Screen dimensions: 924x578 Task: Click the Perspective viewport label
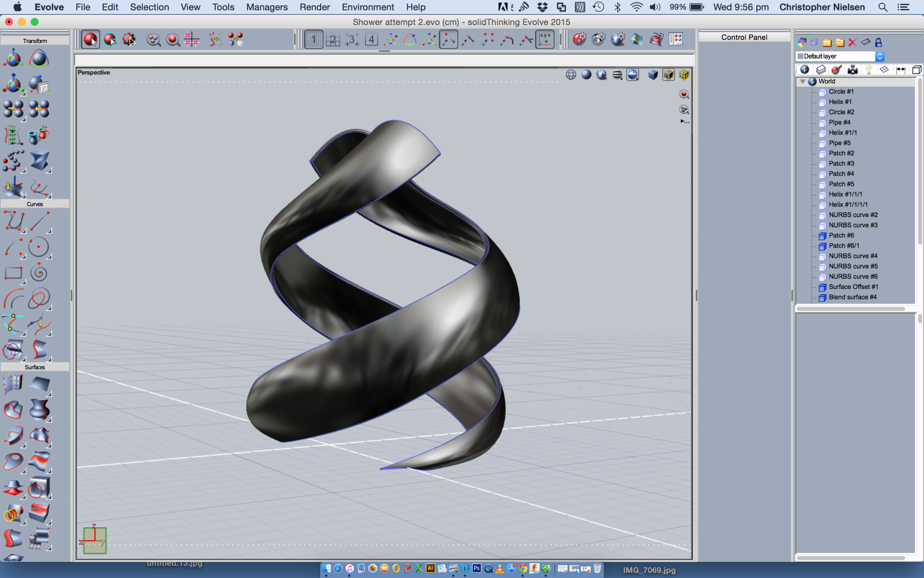pyautogui.click(x=94, y=72)
